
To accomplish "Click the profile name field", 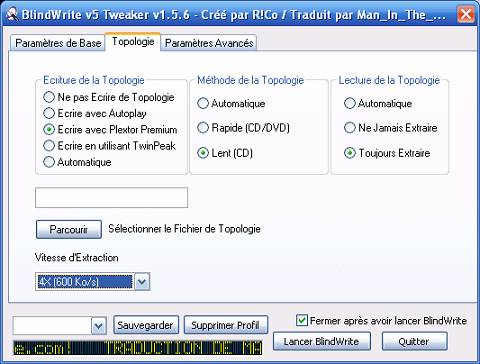I will 52,326.
